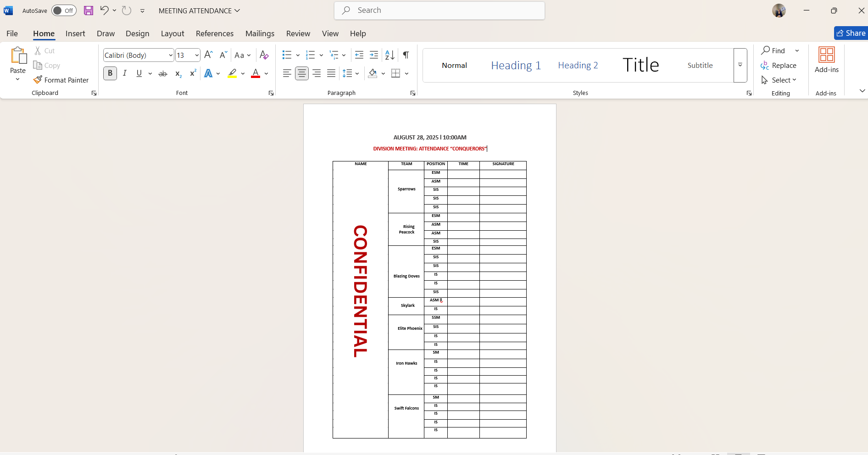Apply the Heading 2 style
The width and height of the screenshot is (868, 455).
(578, 66)
